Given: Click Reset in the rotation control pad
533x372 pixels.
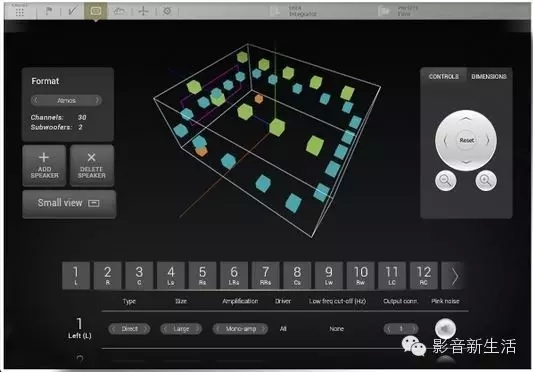Looking at the screenshot, I should pyautogui.click(x=466, y=140).
